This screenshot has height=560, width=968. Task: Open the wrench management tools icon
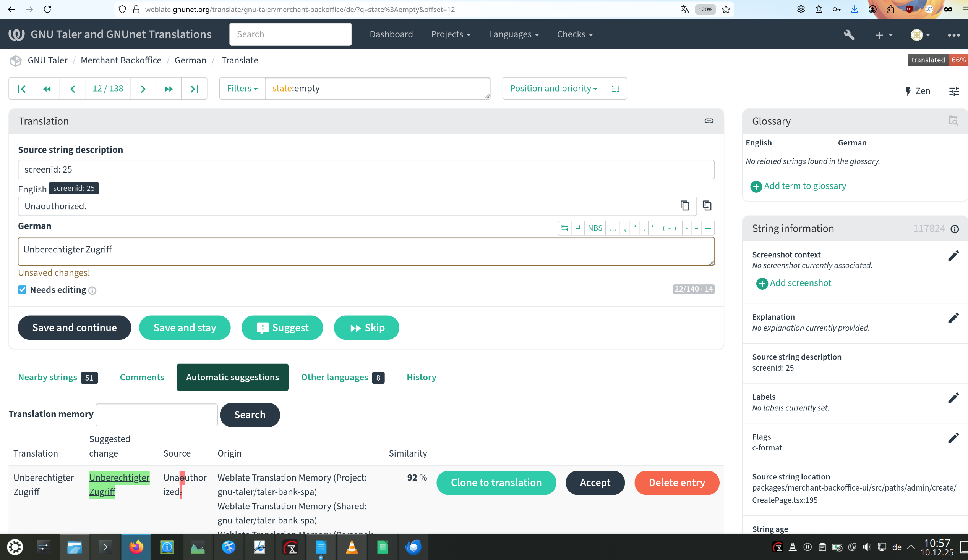tap(849, 34)
